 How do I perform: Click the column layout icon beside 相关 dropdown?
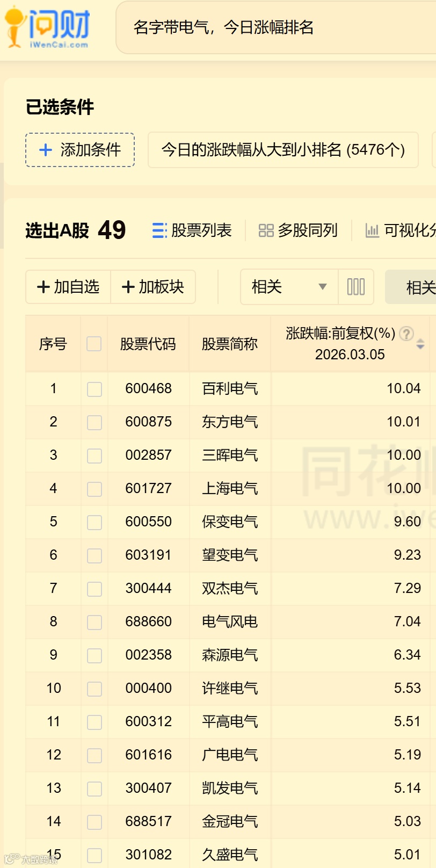pyautogui.click(x=356, y=287)
